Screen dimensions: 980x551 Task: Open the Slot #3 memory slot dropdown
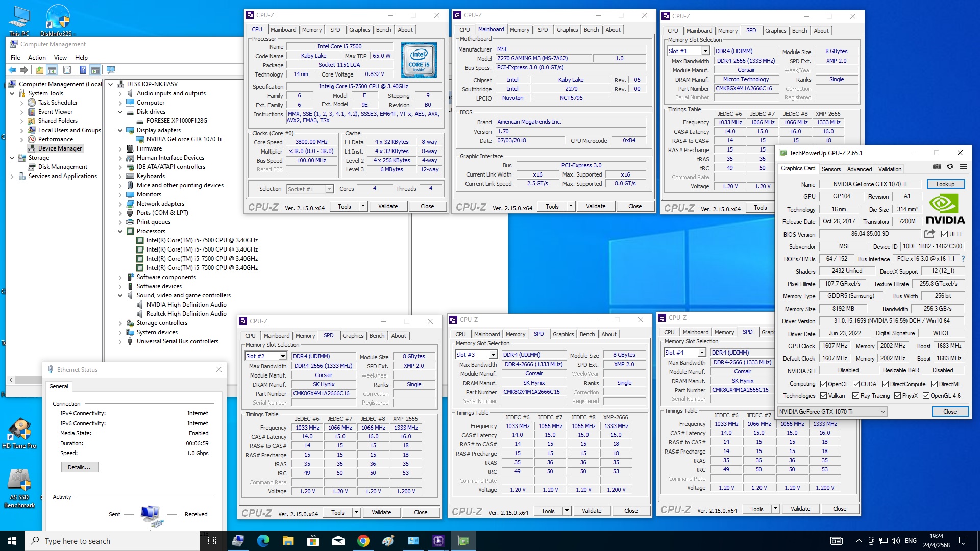pos(493,355)
